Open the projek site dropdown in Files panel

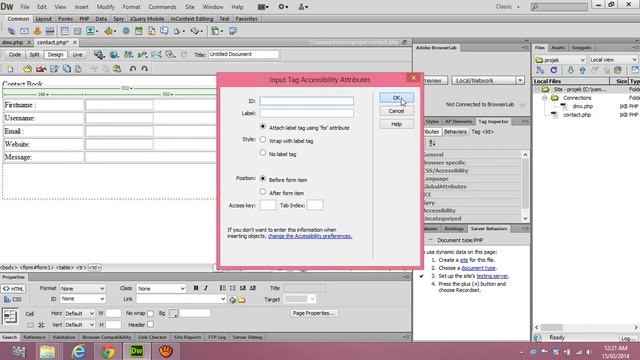[x=560, y=60]
